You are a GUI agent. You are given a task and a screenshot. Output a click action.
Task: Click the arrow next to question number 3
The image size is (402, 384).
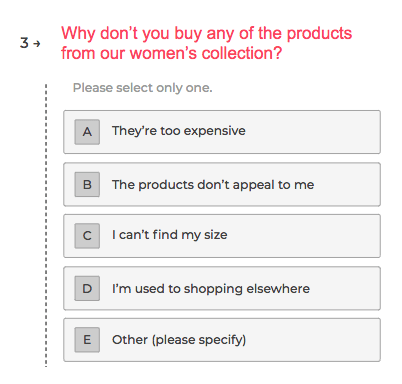37,43
